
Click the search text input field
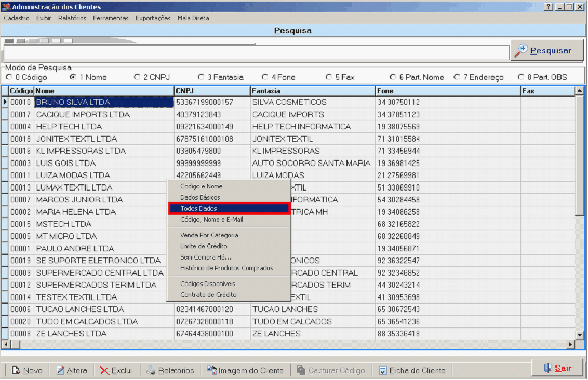click(x=256, y=52)
